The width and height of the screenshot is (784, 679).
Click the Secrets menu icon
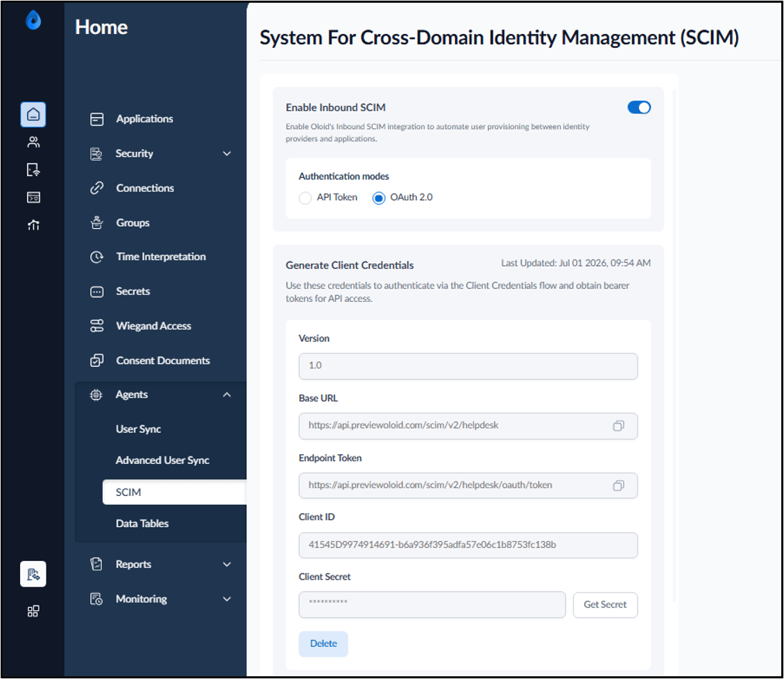[96, 291]
